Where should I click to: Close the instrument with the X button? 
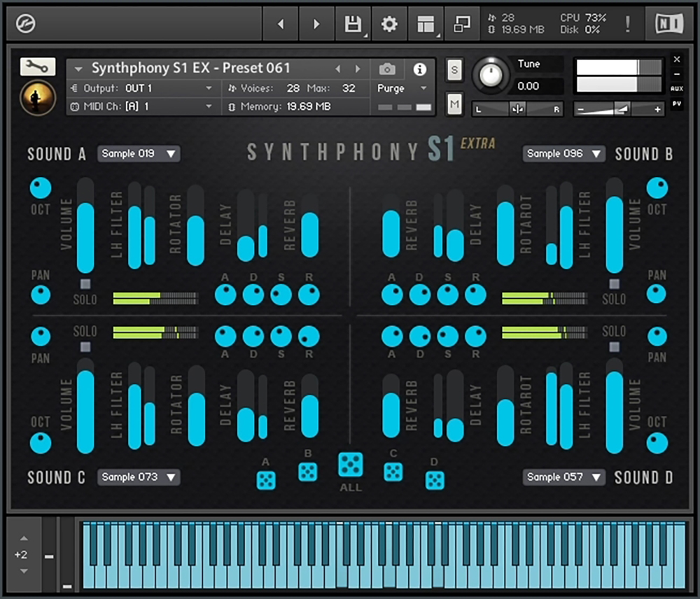677,59
